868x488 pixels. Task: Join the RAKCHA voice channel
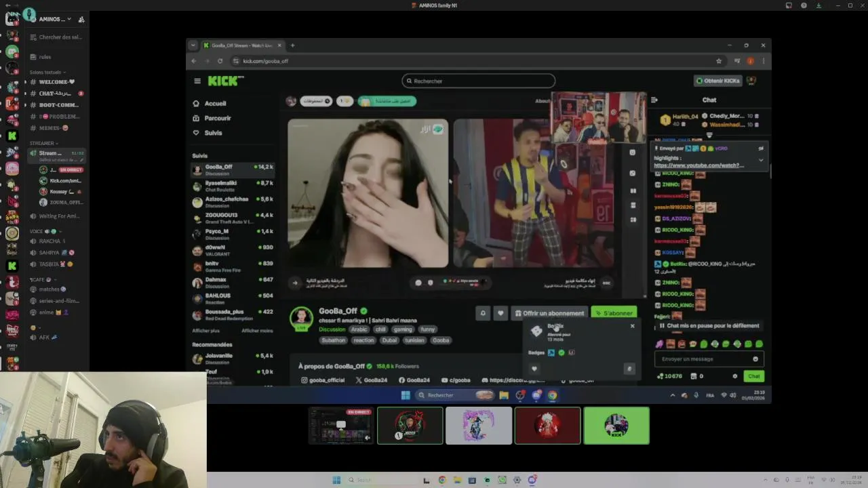pyautogui.click(x=56, y=241)
